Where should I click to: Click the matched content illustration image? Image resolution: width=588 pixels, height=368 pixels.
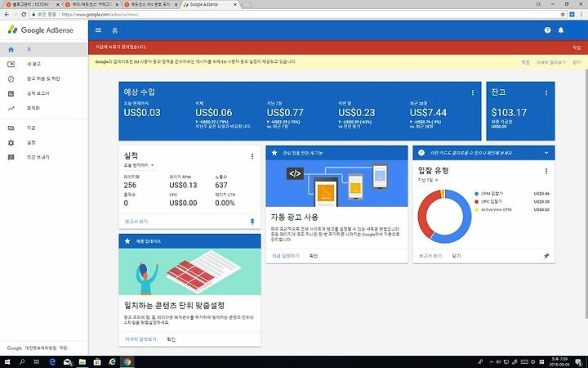(x=189, y=272)
